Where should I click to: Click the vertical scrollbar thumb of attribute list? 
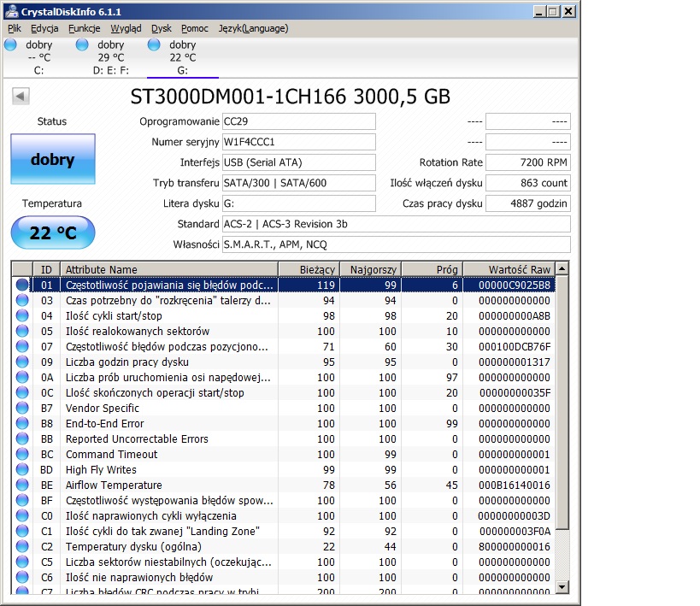(562, 403)
